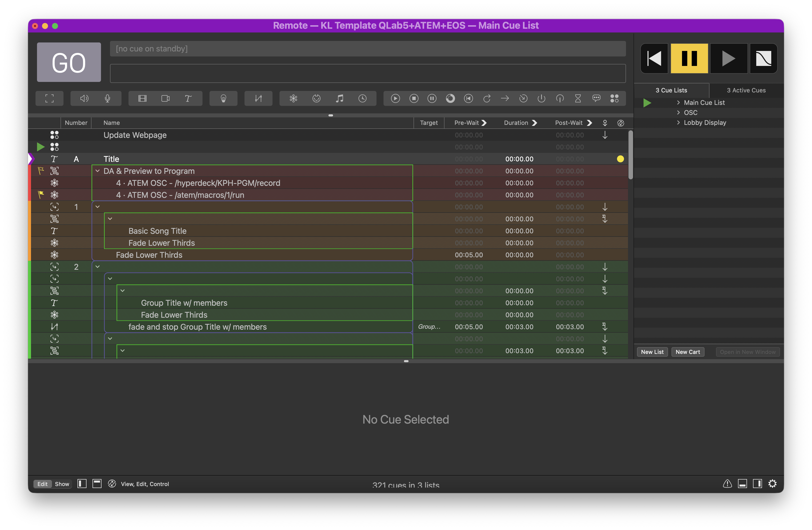812x530 pixels.
Task: Click the New Cart button
Action: tap(687, 352)
